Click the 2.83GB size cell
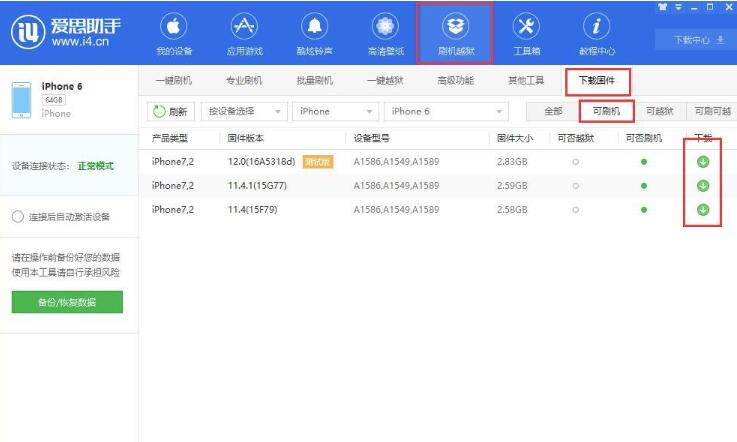The image size is (737, 442). click(x=512, y=162)
